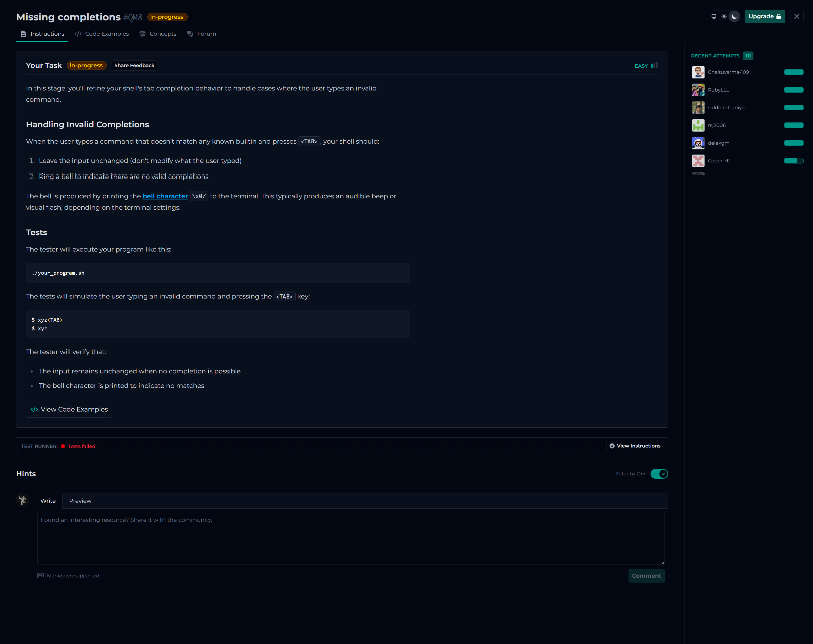Click the red tests failed status dot
The height and width of the screenshot is (644, 813).
coord(63,446)
